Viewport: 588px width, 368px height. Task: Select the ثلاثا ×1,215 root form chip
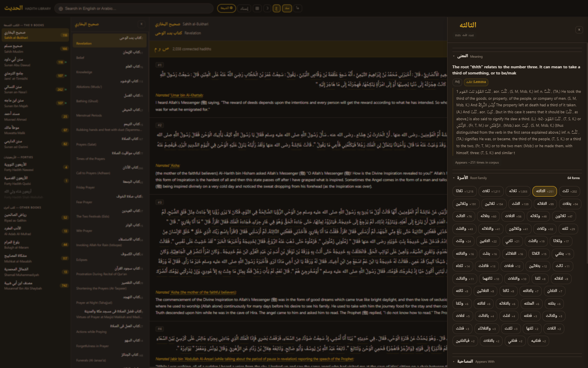[465, 191]
